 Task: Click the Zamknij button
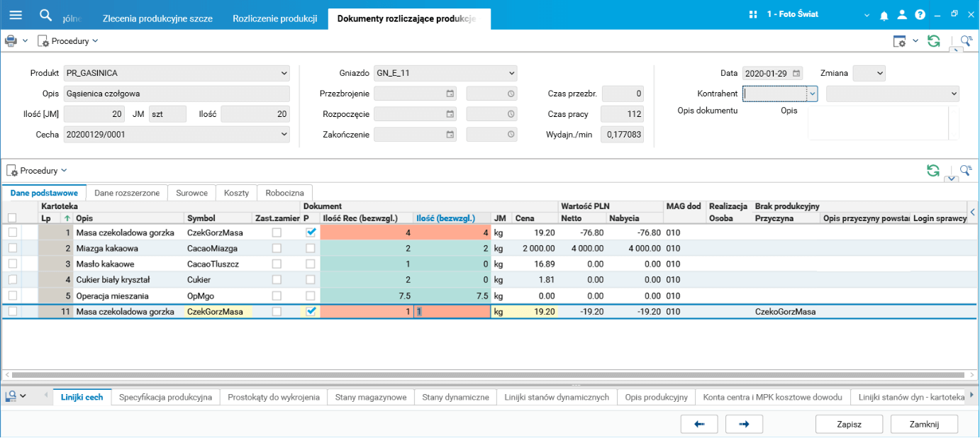924,424
